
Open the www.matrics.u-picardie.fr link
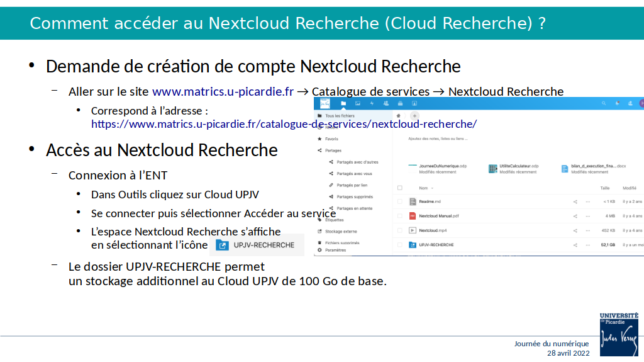pos(223,91)
